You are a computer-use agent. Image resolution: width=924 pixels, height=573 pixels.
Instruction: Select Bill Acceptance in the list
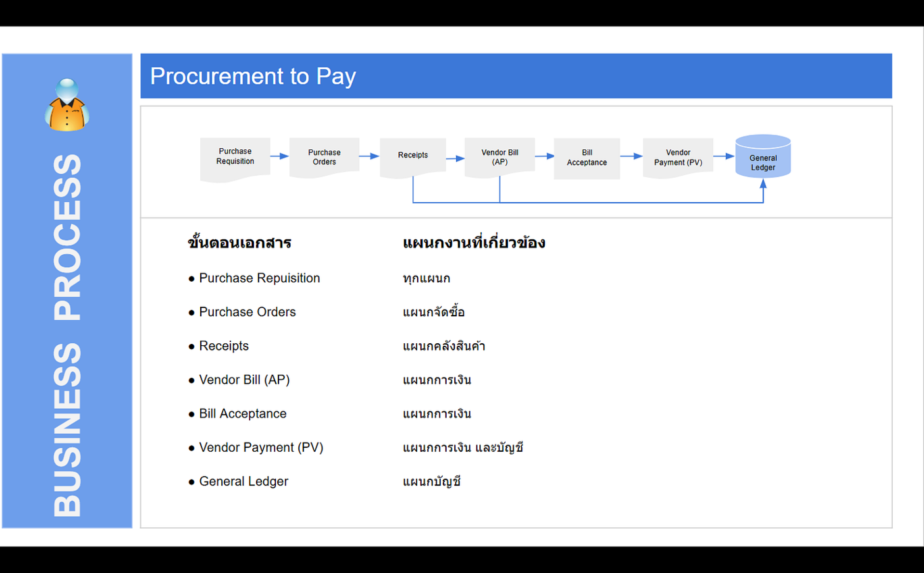pyautogui.click(x=243, y=414)
